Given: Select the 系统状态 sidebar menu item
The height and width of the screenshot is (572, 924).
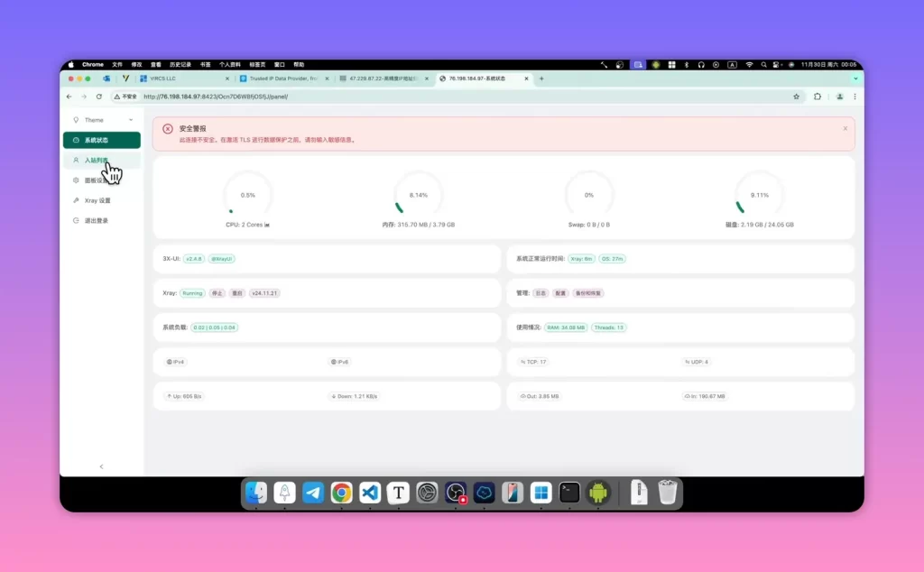Looking at the screenshot, I should point(101,140).
